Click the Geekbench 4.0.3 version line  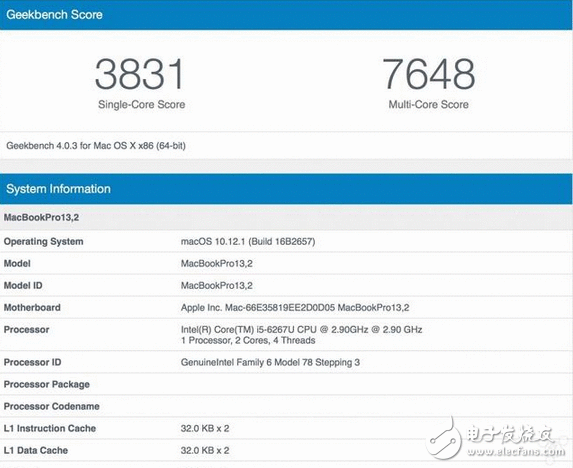(x=96, y=146)
